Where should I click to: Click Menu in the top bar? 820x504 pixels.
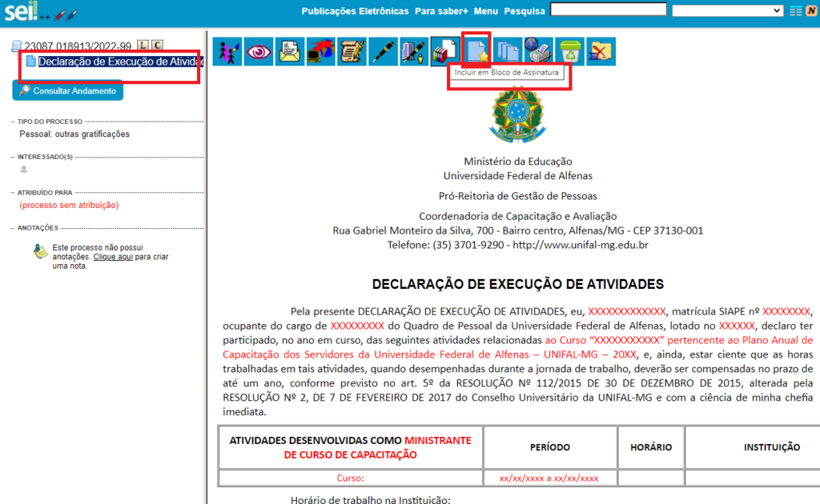(x=486, y=11)
